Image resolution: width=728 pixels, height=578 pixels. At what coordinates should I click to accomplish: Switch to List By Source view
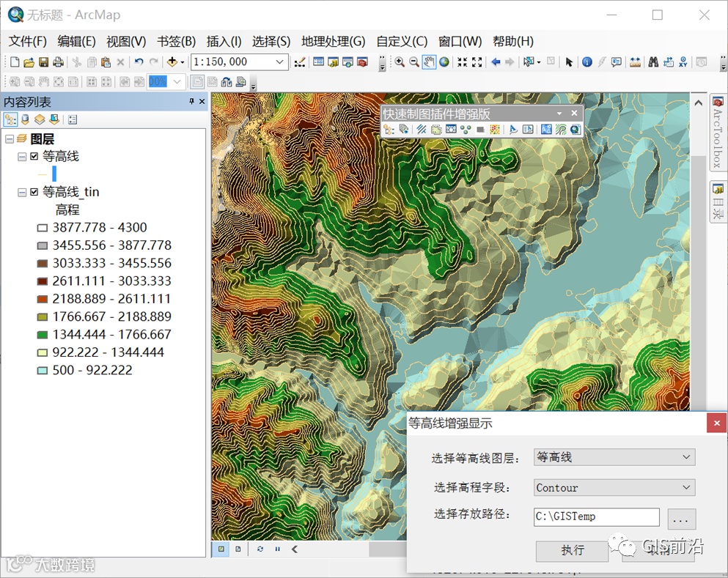coord(25,119)
